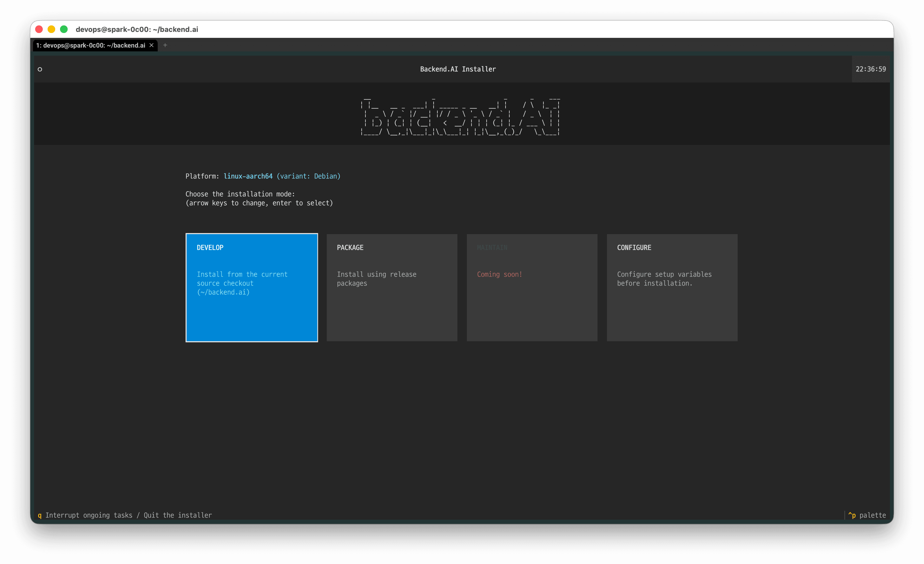
Task: Click the 'Coming soon!' text
Action: pos(500,274)
